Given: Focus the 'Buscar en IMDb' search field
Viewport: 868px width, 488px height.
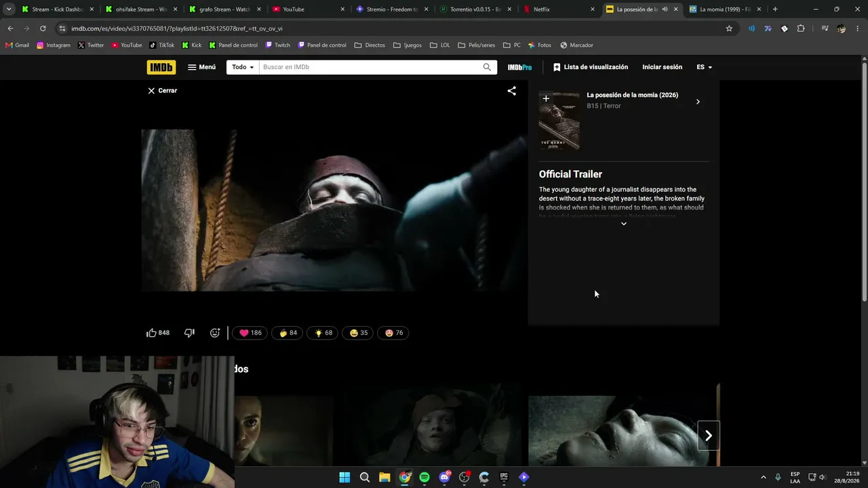Looking at the screenshot, I should click(370, 67).
